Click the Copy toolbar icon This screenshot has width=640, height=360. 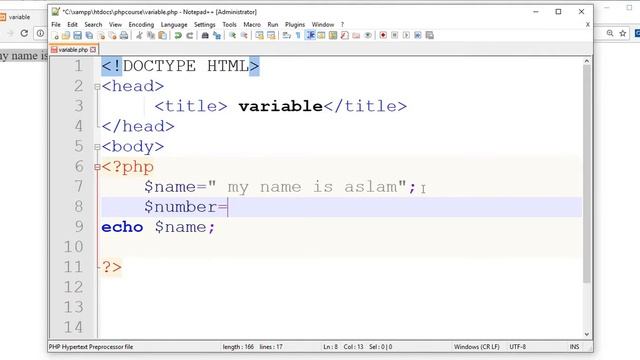tap(151, 36)
